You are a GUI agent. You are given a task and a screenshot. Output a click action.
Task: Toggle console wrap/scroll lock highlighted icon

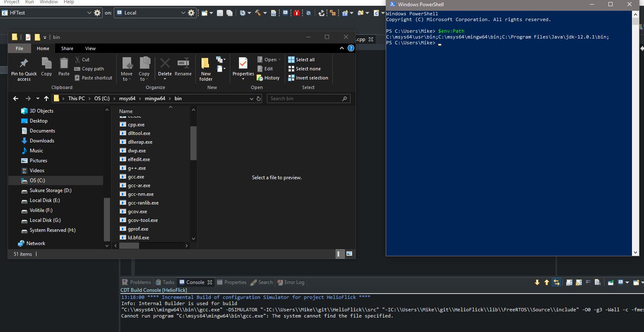[x=557, y=282]
